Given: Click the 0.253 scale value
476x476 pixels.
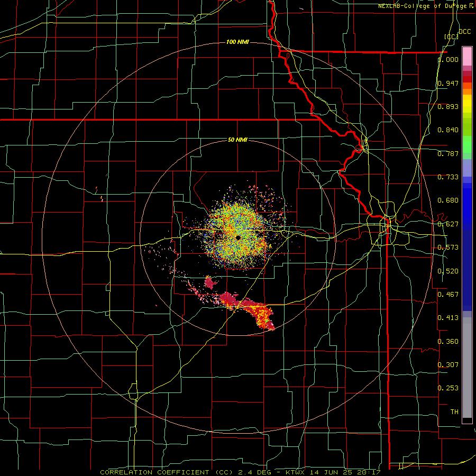Looking at the screenshot, I should pyautogui.click(x=448, y=388).
